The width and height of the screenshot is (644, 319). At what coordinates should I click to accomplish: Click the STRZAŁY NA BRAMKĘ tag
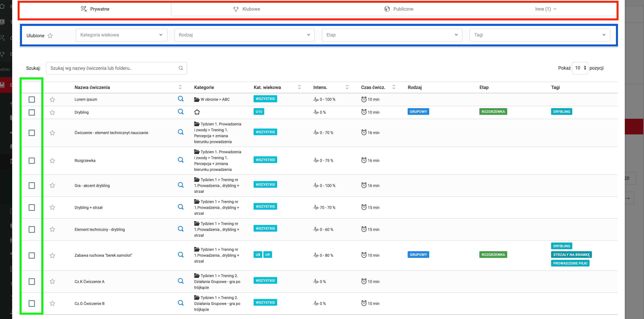point(571,255)
